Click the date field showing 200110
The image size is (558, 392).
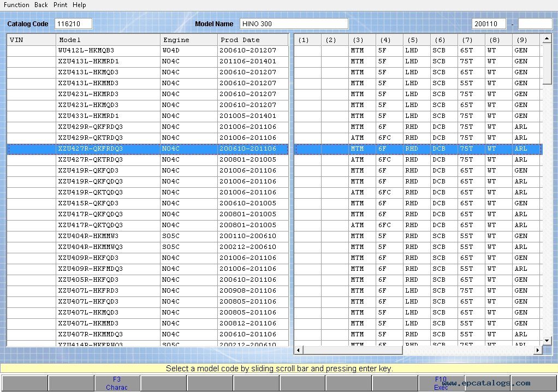489,24
